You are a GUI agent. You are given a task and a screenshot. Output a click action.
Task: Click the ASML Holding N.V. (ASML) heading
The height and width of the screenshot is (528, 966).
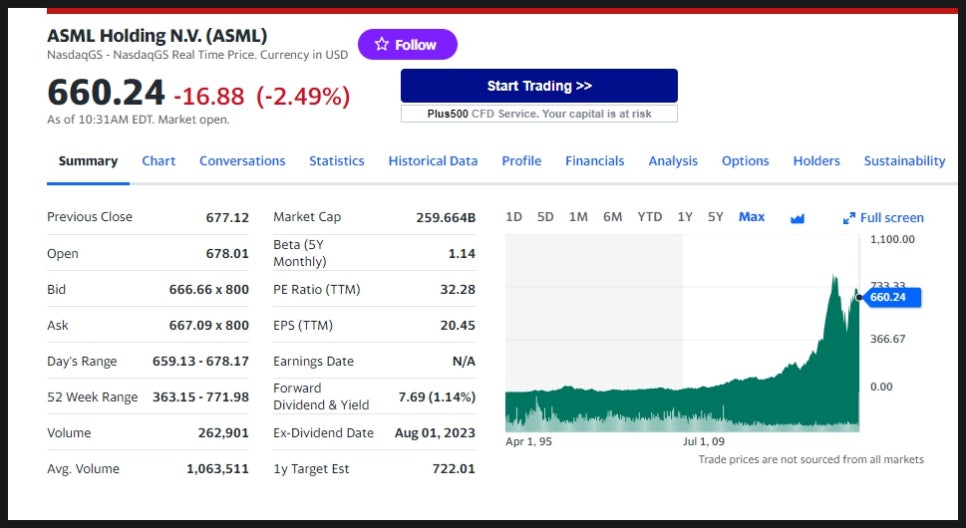coord(157,36)
